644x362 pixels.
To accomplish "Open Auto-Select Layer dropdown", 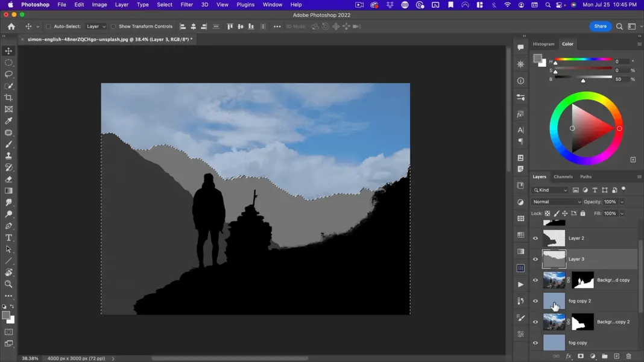I will coord(96,27).
